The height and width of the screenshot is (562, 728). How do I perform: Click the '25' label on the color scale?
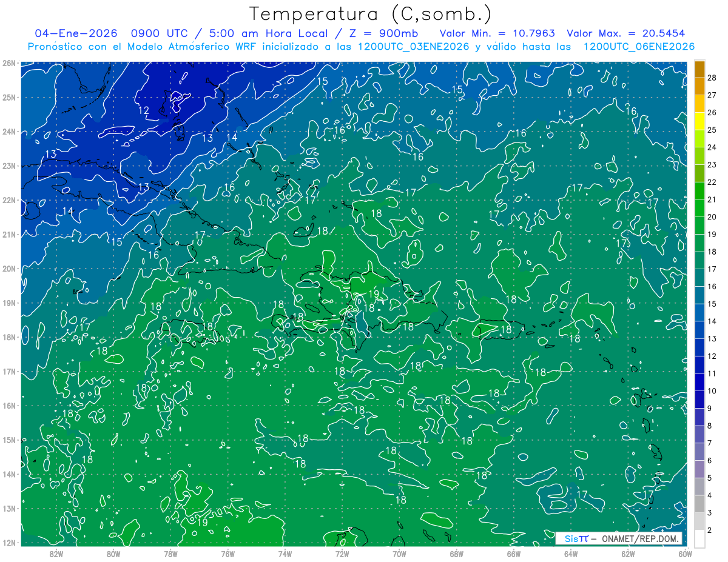[712, 130]
